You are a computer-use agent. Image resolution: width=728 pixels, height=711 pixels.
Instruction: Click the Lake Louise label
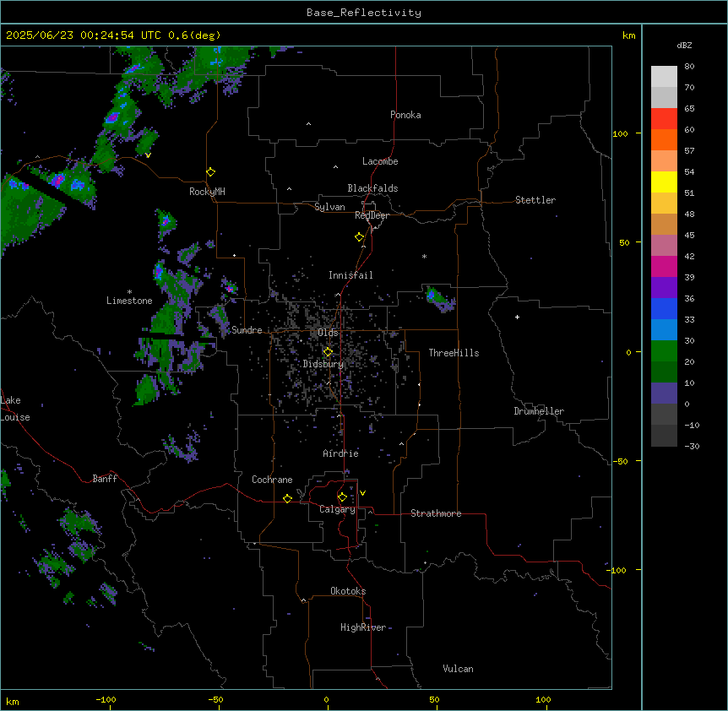click(15, 409)
